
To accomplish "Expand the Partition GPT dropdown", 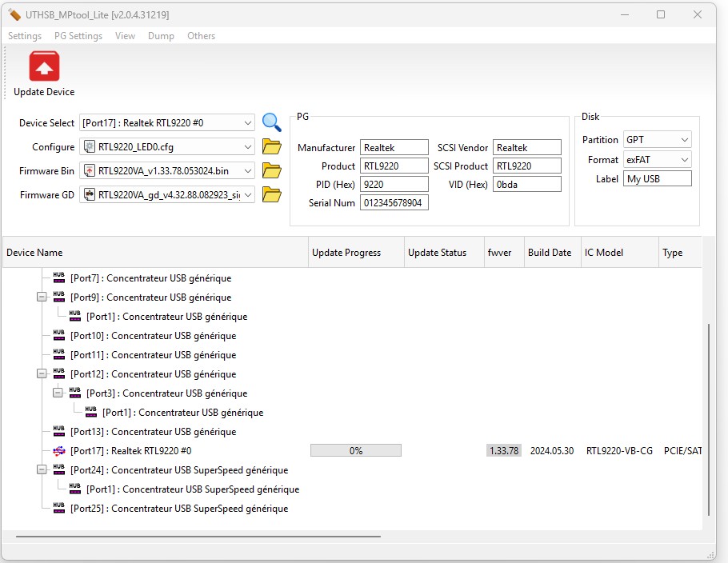I will pos(684,140).
